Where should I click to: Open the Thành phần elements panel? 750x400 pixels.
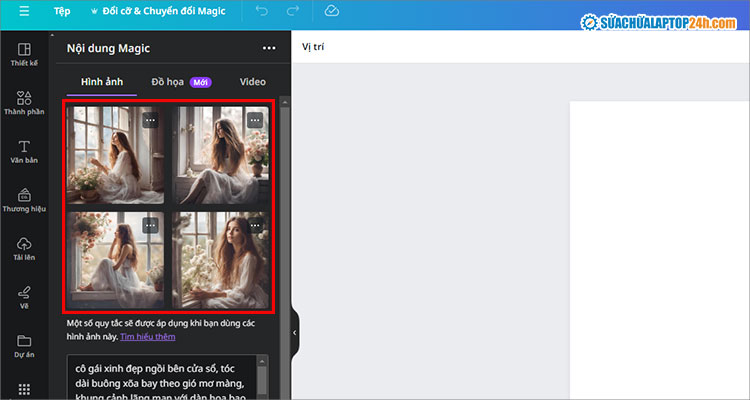click(x=24, y=103)
